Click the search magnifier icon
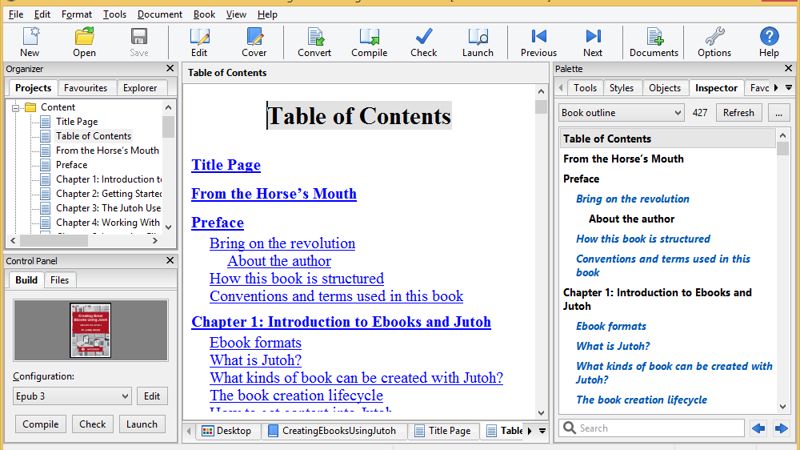The height and width of the screenshot is (450, 800). coord(569,428)
